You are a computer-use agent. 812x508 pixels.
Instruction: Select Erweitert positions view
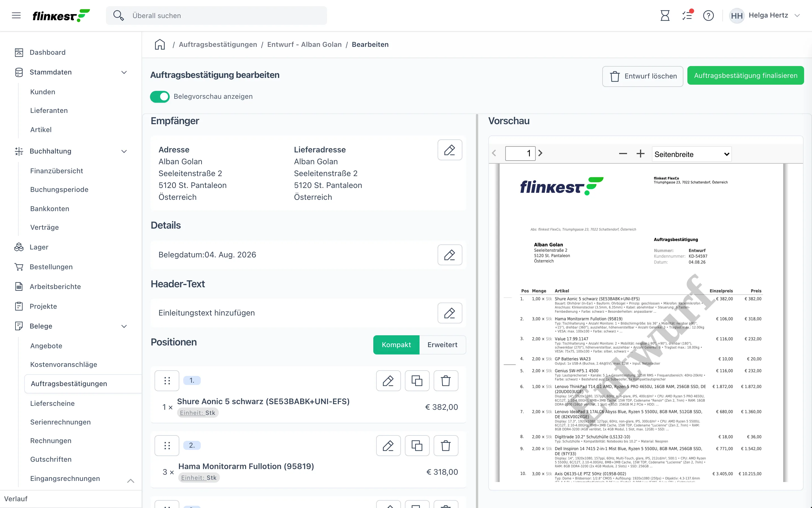pos(442,345)
